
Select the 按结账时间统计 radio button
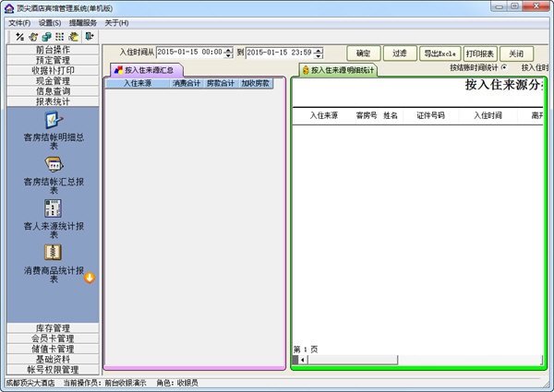(x=504, y=67)
